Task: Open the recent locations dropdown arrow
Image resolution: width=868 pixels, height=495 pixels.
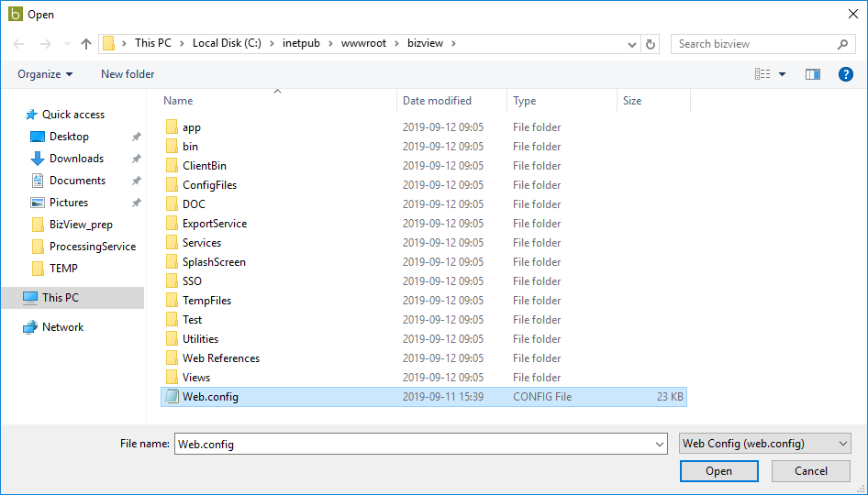Action: 67,44
